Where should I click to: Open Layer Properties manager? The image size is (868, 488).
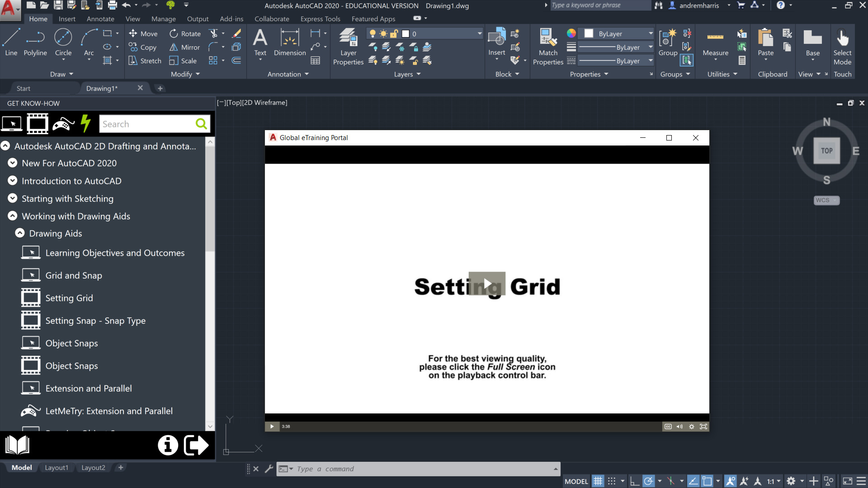(x=348, y=45)
